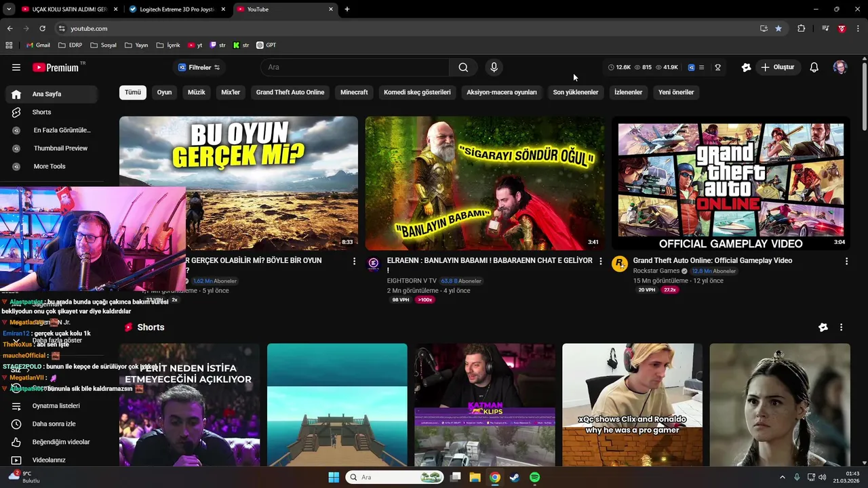Open More Tools sidebar item
Viewport: 868px width, 488px height.
pos(52,166)
